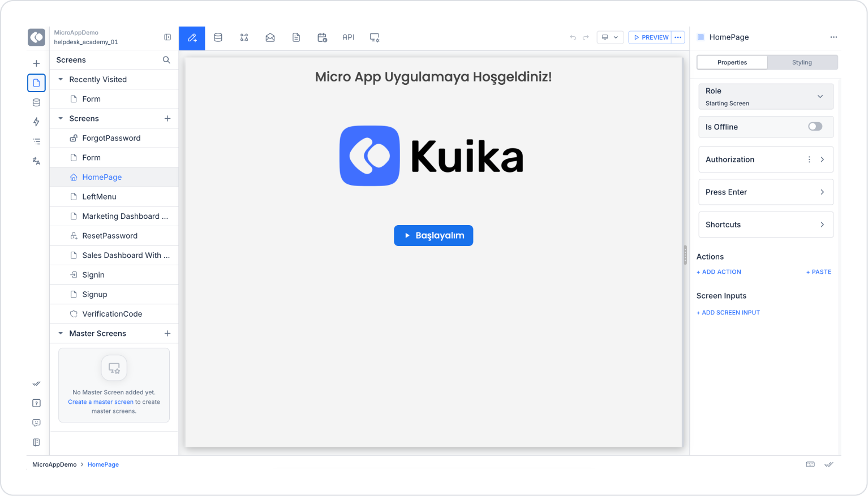Click the PREVIEW button
The image size is (868, 496).
coord(650,37)
